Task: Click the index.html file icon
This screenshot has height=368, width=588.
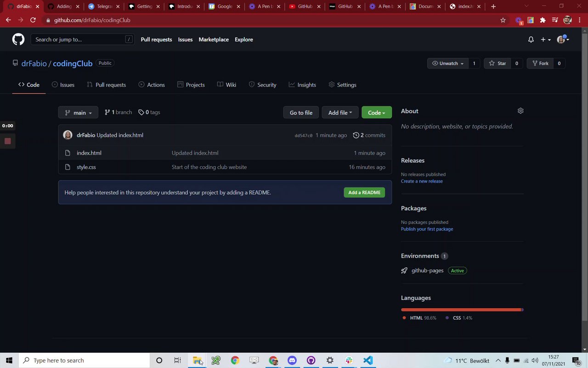Action: pos(68,153)
